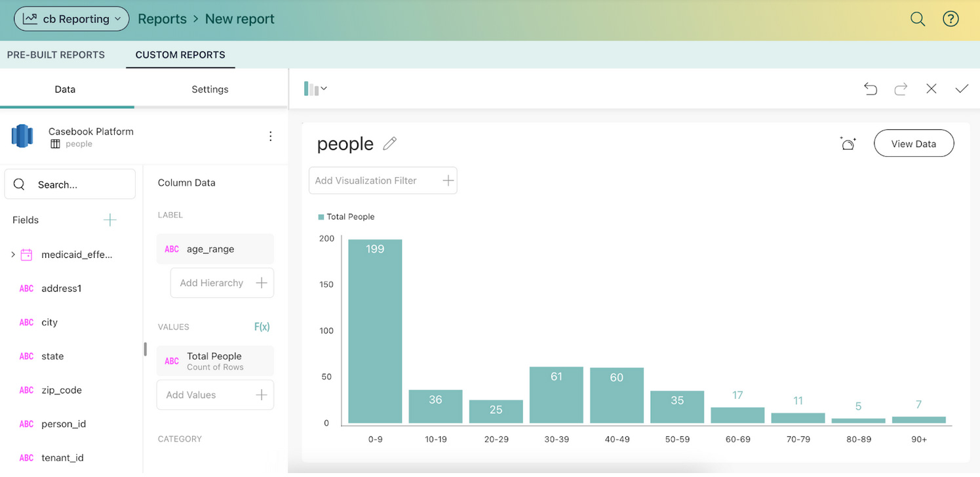Click the search magnifier in the top bar

click(918, 18)
